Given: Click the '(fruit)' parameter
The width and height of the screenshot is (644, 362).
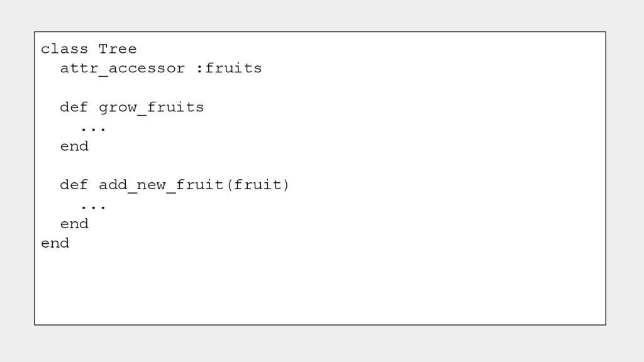Looking at the screenshot, I should coord(257,185).
